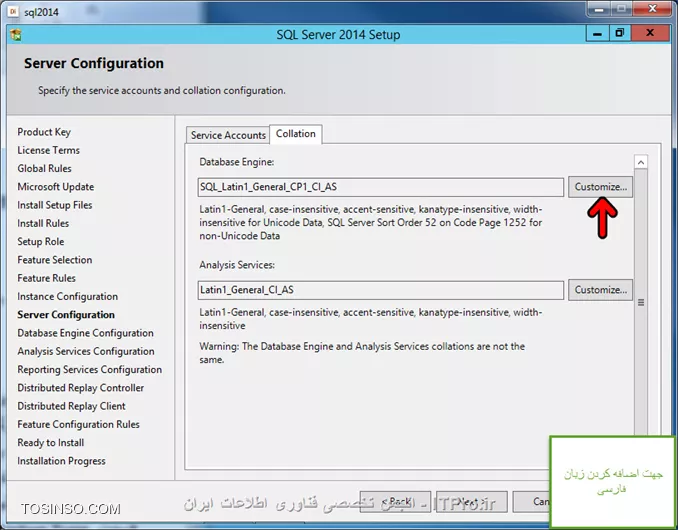Select Ready to Install step
This screenshot has width=678, height=530.
(x=51, y=443)
